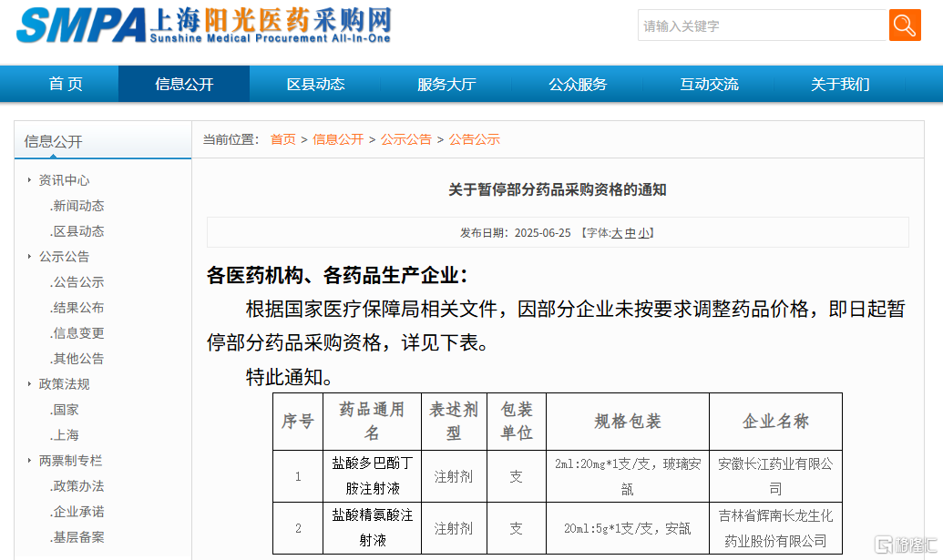Click table header 药品通用名
Viewport: 943px width, 560px height.
pyautogui.click(x=373, y=422)
